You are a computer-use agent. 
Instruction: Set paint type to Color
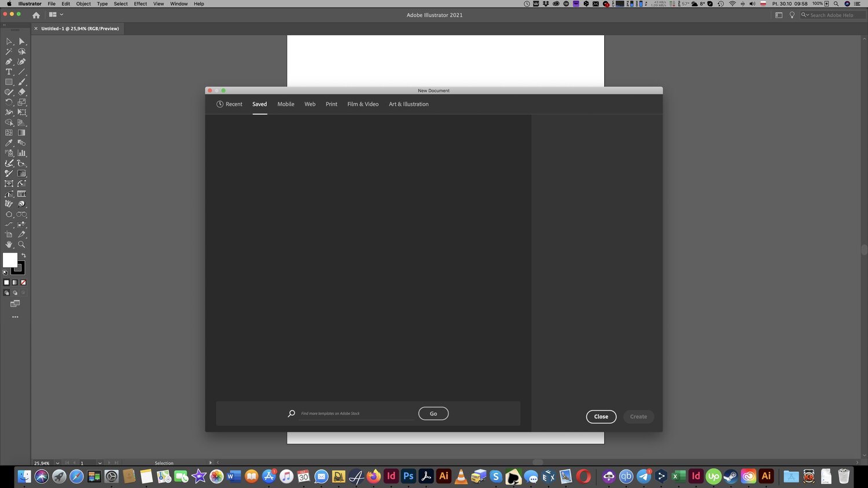pyautogui.click(x=6, y=283)
